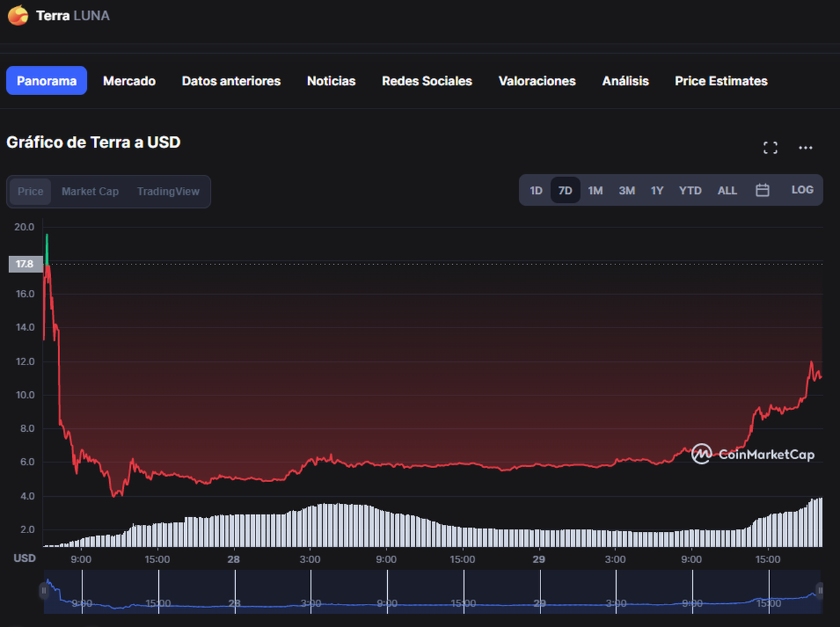
Task: Click the CoinMarketCap watermark logo
Action: point(752,454)
